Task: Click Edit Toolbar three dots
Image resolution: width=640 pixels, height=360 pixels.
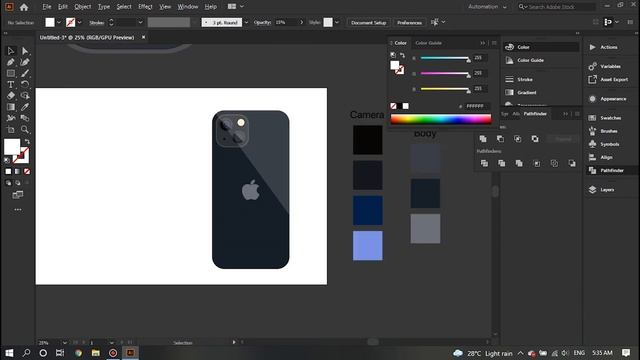Action: [18, 209]
